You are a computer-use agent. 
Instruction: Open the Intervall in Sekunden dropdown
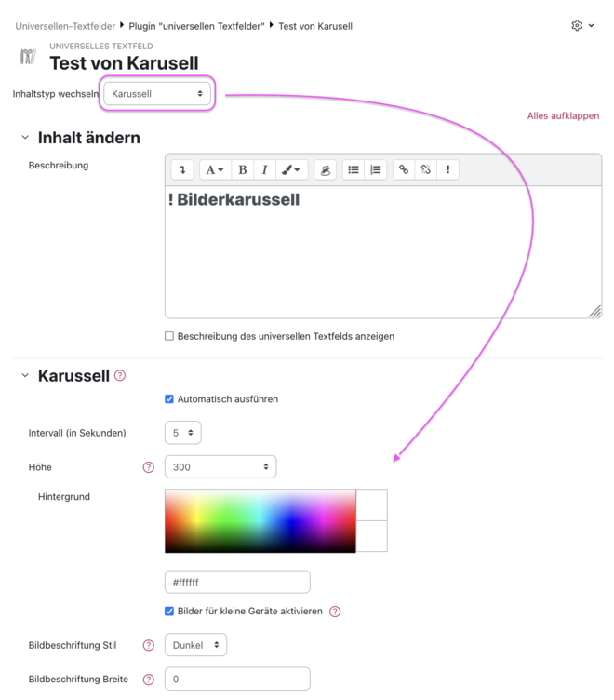pyautogui.click(x=183, y=433)
